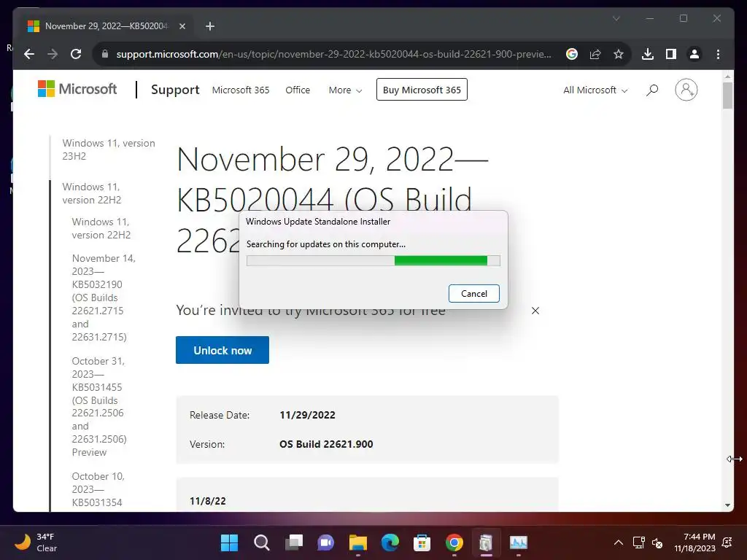Open Task View on the taskbar
The image size is (747, 560).
point(294,542)
